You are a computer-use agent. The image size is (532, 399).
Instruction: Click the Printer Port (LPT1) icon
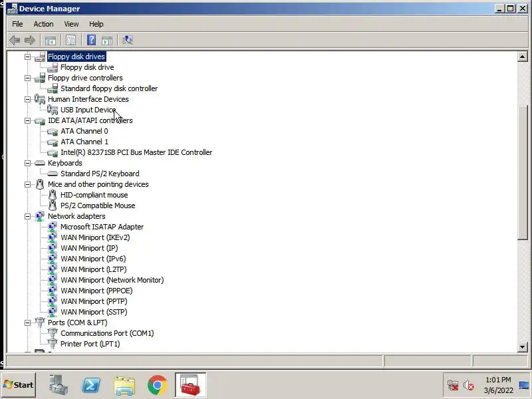click(53, 344)
